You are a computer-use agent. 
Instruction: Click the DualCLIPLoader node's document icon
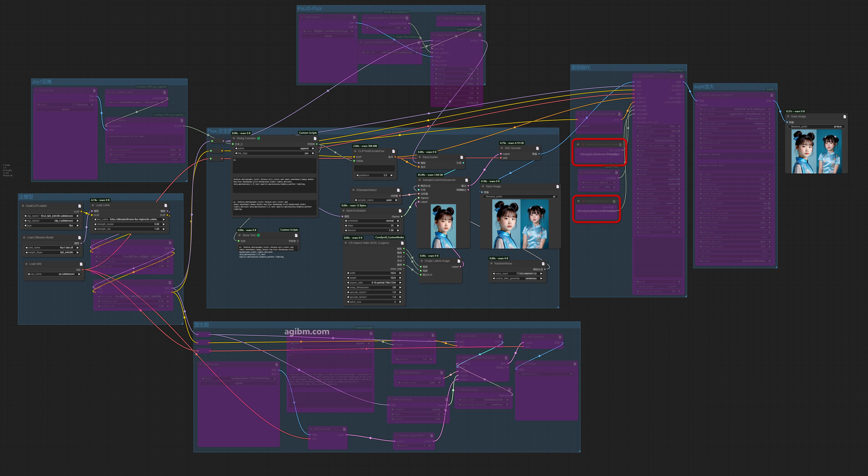point(79,206)
